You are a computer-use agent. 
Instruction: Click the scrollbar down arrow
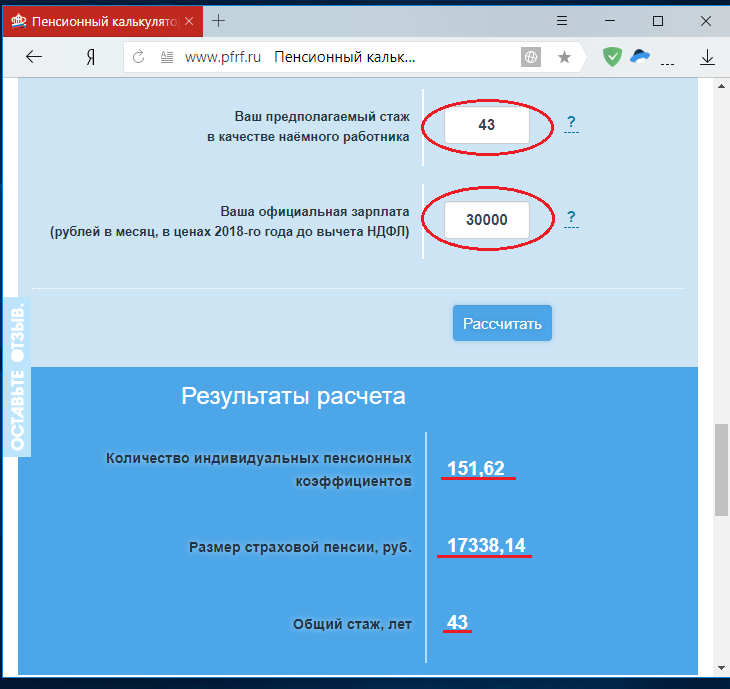pos(721,668)
